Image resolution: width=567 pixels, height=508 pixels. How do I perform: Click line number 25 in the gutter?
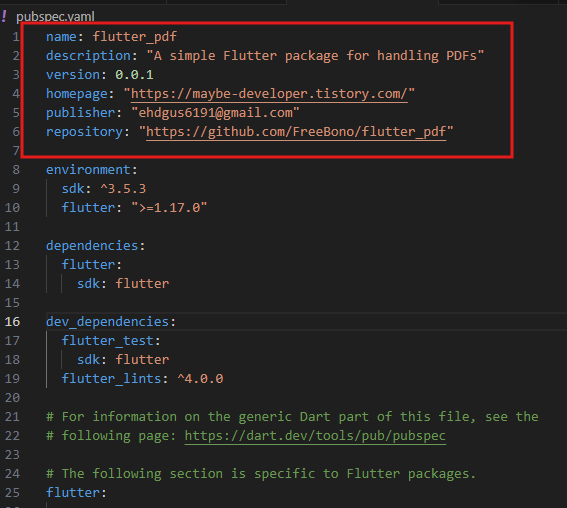click(x=12, y=492)
